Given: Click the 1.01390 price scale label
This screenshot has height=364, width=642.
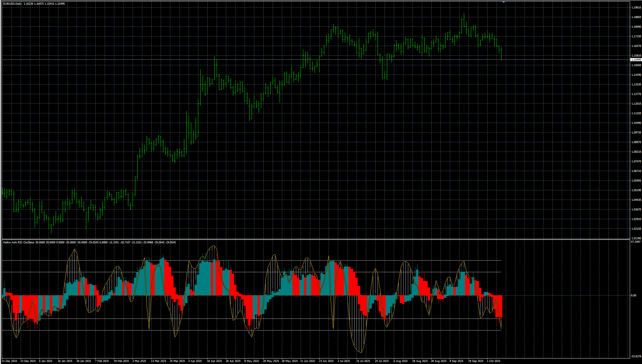Looking at the screenshot, I should [636, 238].
